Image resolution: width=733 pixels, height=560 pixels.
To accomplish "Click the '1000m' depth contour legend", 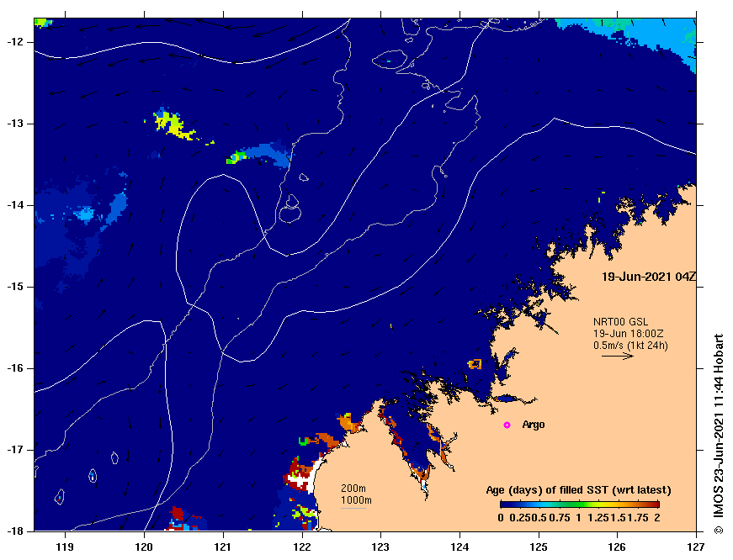I will (356, 500).
